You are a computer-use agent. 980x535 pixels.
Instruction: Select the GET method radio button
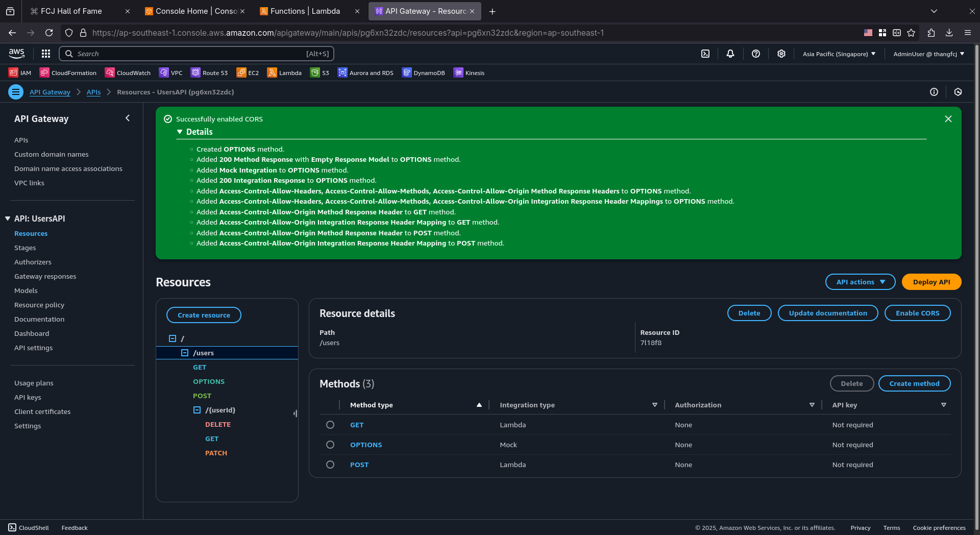tap(330, 425)
